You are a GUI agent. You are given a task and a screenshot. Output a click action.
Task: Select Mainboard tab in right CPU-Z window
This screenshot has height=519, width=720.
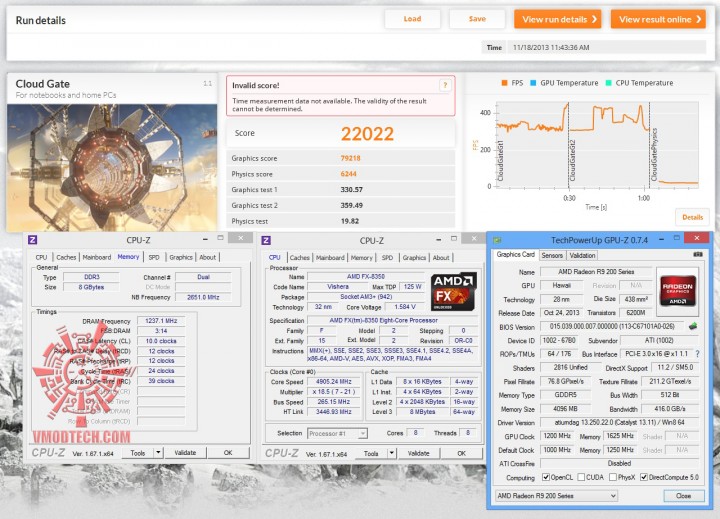(x=330, y=258)
